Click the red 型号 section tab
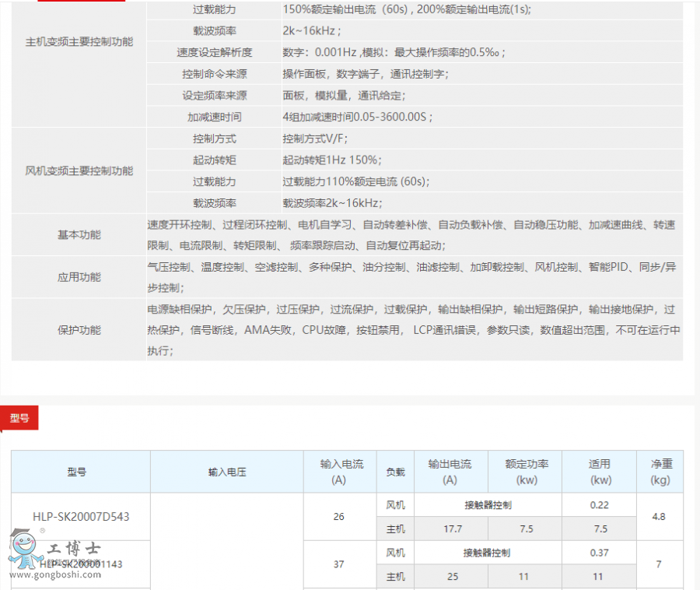The height and width of the screenshot is (590, 700). point(19,418)
